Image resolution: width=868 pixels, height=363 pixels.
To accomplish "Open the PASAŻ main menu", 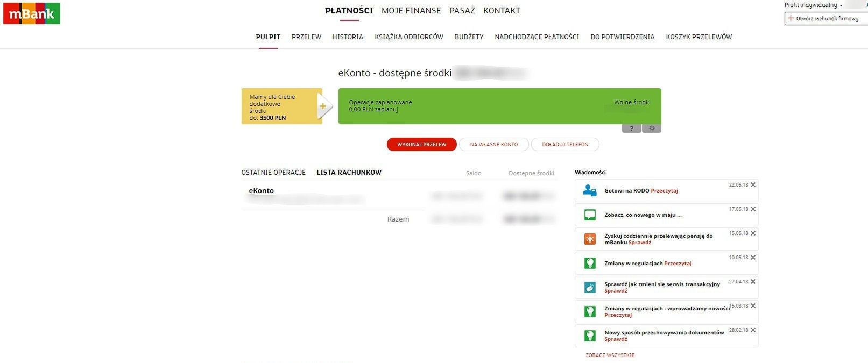I will pyautogui.click(x=462, y=10).
